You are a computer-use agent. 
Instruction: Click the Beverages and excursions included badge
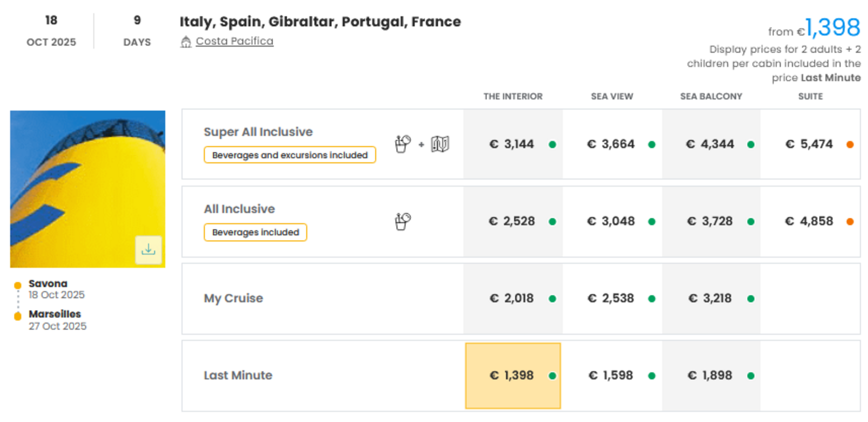[290, 155]
